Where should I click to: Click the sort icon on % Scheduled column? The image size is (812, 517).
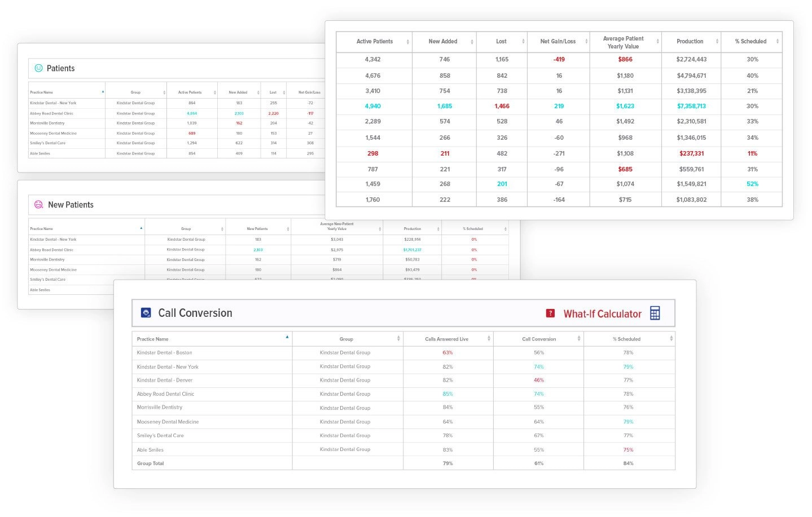coord(776,41)
